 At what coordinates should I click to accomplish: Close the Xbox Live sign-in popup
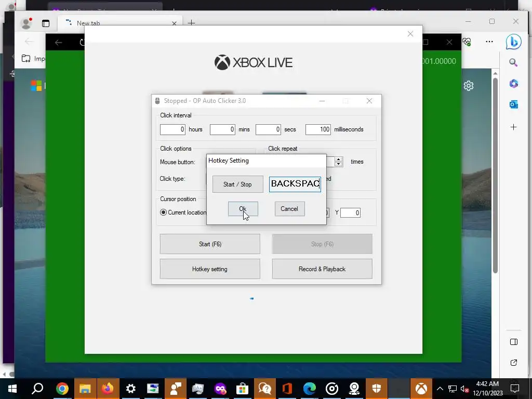pyautogui.click(x=410, y=34)
